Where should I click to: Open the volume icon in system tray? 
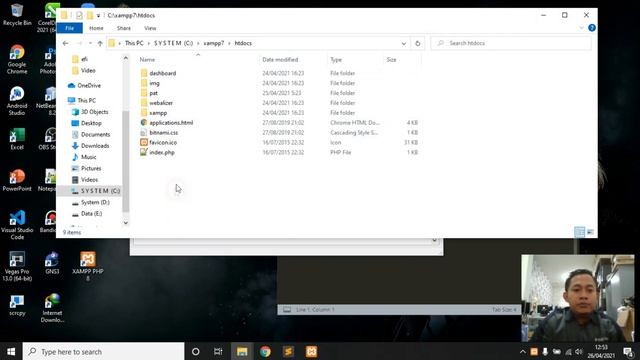[x=578, y=351]
